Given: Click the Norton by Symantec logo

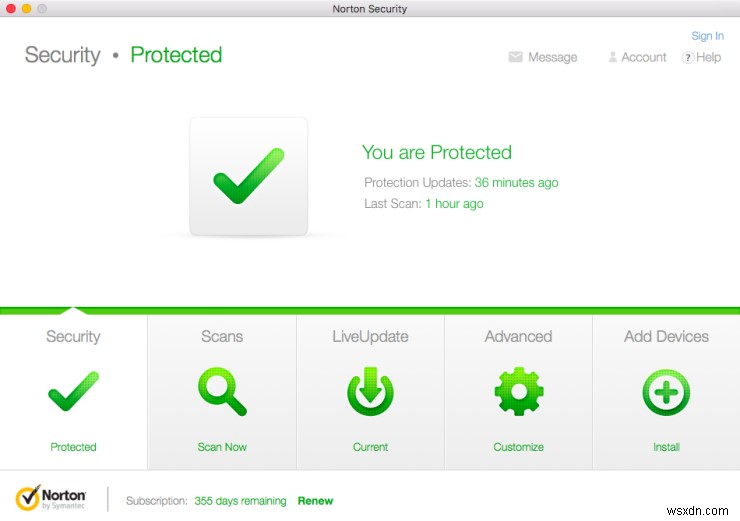Looking at the screenshot, I should pos(52,498).
